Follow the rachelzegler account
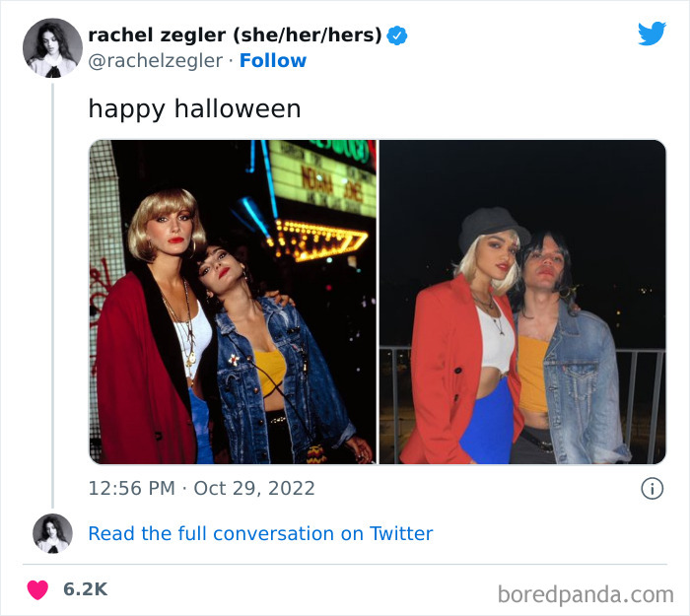This screenshot has width=690, height=616. coord(273,61)
